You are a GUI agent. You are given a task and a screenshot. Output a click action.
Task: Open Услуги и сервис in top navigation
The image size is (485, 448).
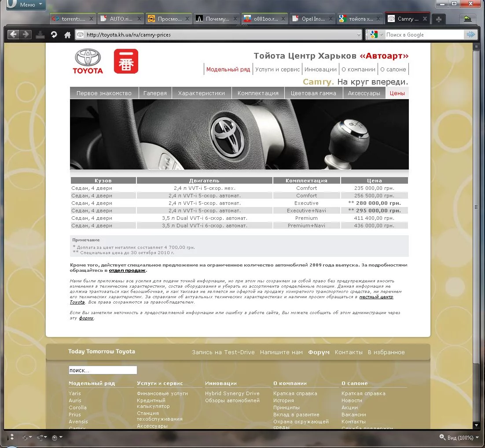point(277,69)
